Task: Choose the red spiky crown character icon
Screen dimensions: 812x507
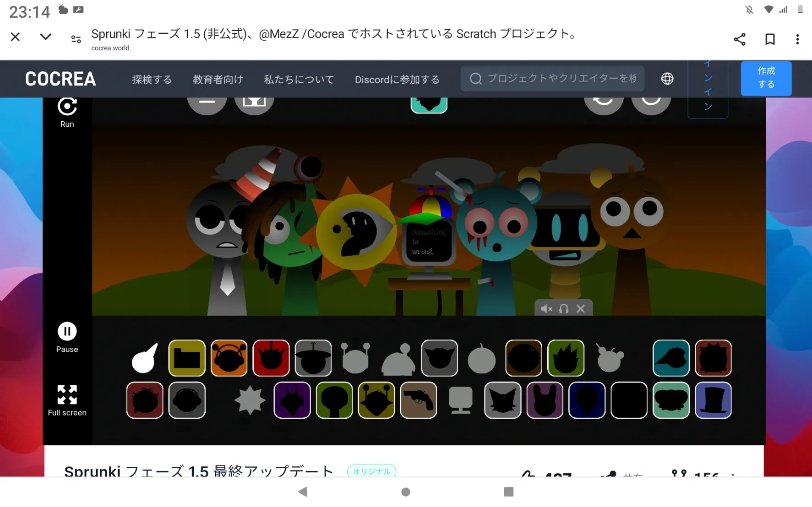Action: [271, 358]
